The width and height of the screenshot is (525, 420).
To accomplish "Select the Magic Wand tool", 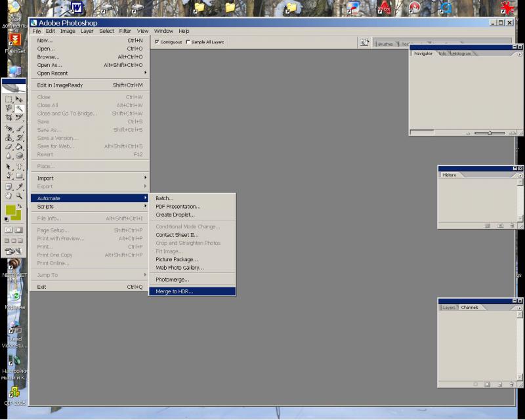I will pos(20,108).
